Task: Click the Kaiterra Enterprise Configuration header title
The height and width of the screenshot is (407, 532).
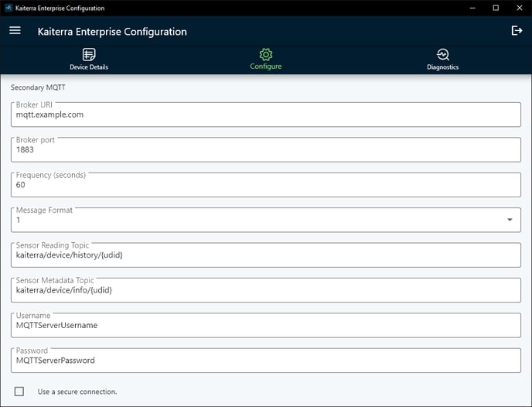Action: (x=112, y=32)
